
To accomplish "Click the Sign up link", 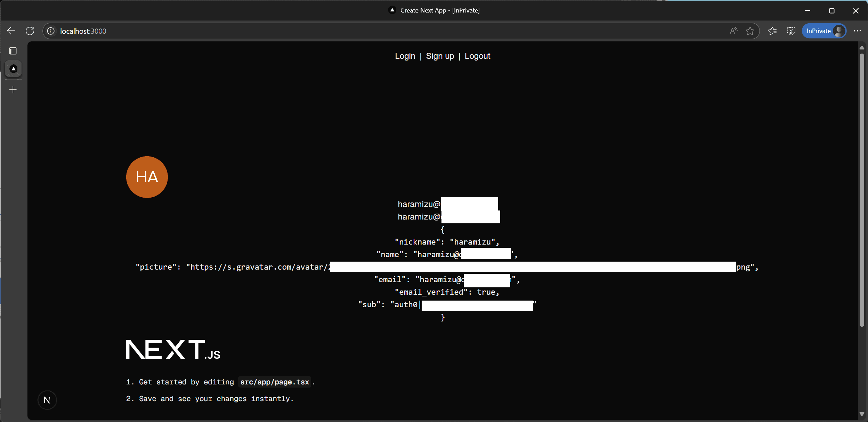I will click(x=440, y=56).
